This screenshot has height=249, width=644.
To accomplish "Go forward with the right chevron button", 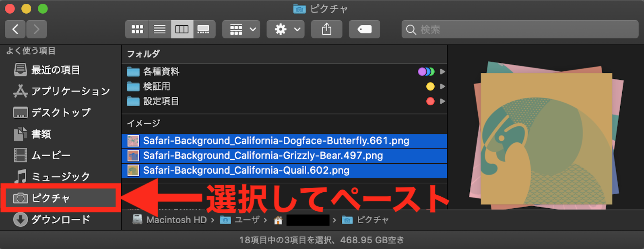I will point(37,29).
